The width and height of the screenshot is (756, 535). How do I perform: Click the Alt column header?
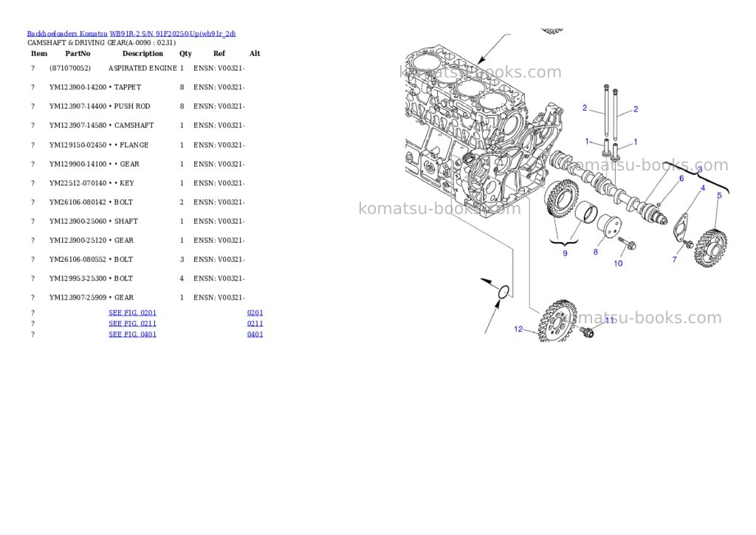(x=255, y=53)
